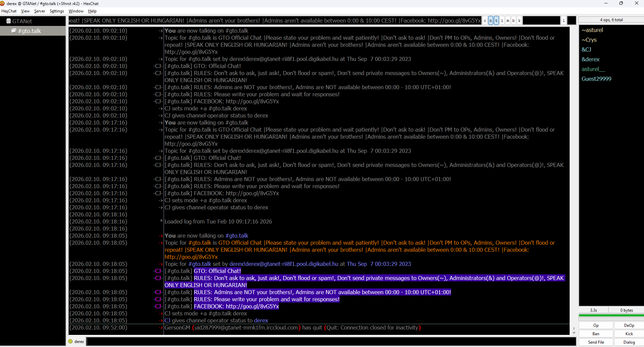Select the #gto.talk channel tab

click(30, 31)
